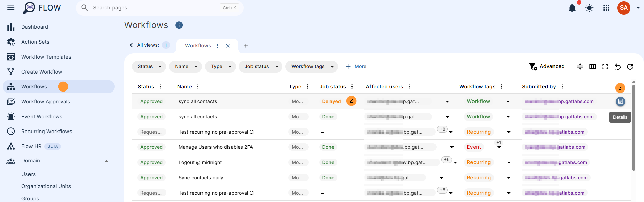Open Action Sets in sidebar
Image resolution: width=644 pixels, height=202 pixels.
pyautogui.click(x=35, y=42)
